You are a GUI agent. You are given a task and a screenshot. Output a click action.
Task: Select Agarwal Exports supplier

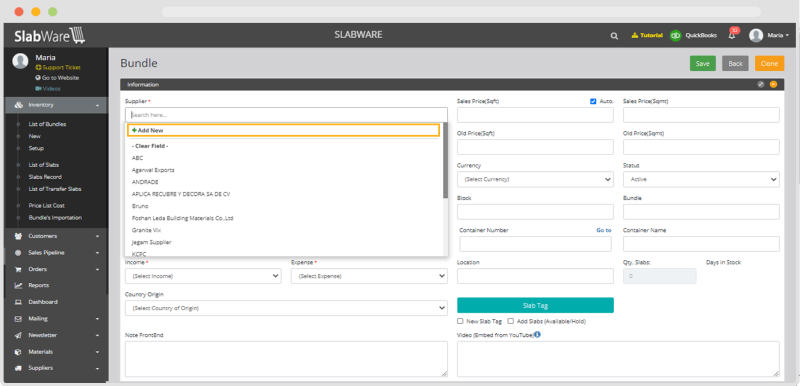[153, 170]
